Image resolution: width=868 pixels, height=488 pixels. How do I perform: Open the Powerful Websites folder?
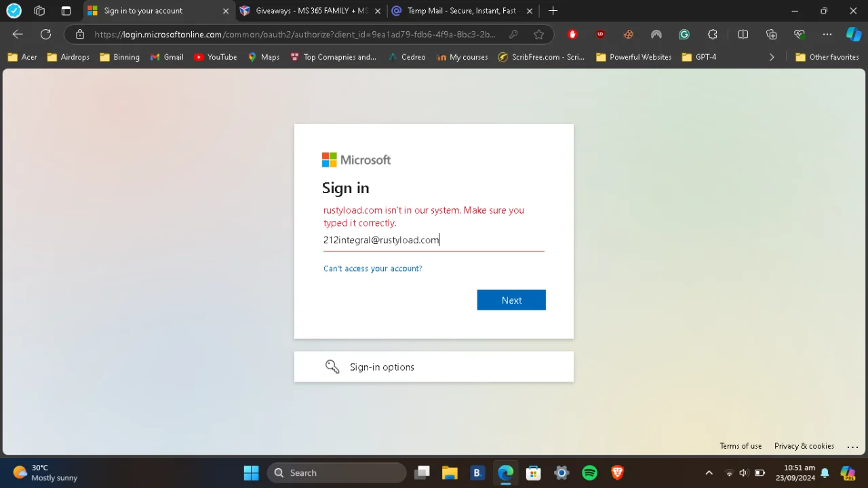pyautogui.click(x=634, y=57)
